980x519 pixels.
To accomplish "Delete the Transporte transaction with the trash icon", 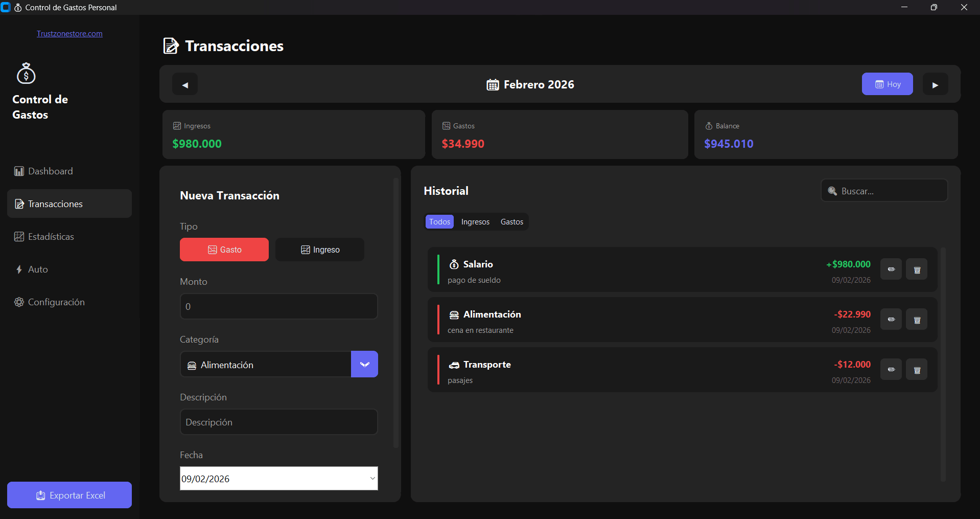I will pos(916,369).
